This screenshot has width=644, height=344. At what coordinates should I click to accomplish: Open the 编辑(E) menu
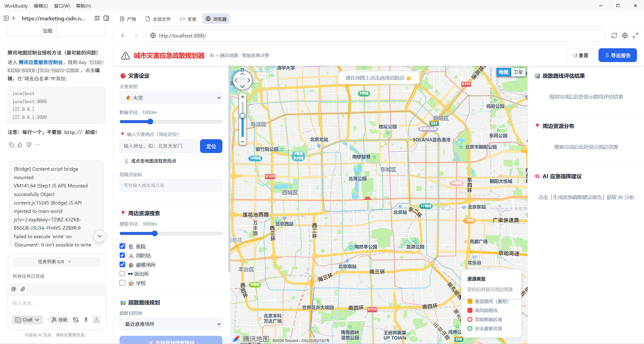click(x=41, y=6)
